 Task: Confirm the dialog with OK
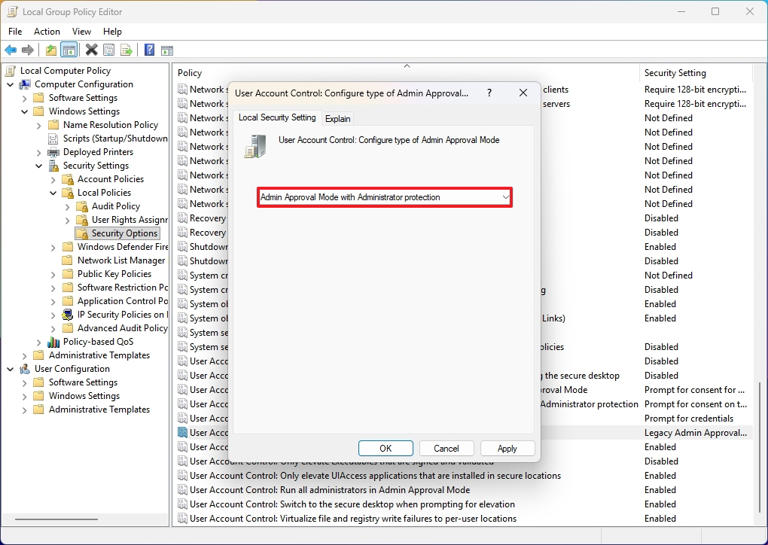tap(385, 449)
